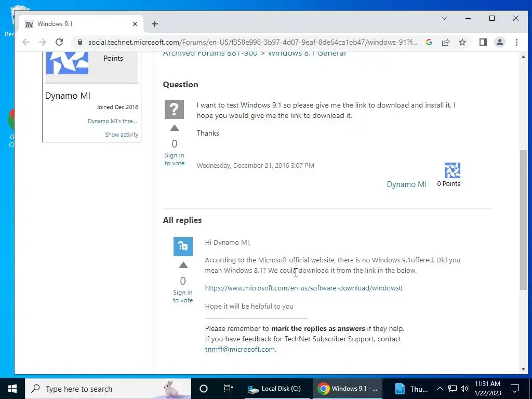Screen dimensions: 532x399
Task: Select the Windows 9.1 browser tab
Action: click(x=81, y=24)
